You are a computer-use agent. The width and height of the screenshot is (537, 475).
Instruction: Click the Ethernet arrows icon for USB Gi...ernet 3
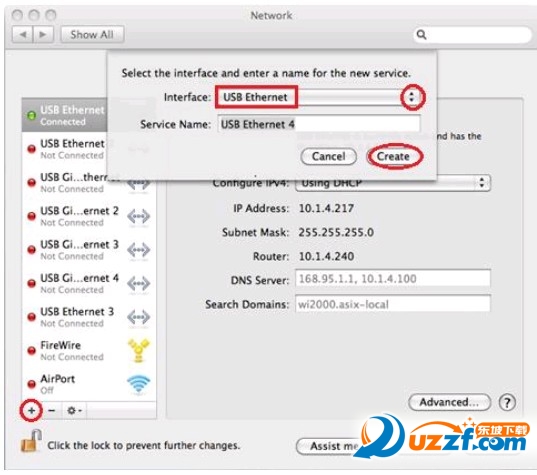coord(138,250)
